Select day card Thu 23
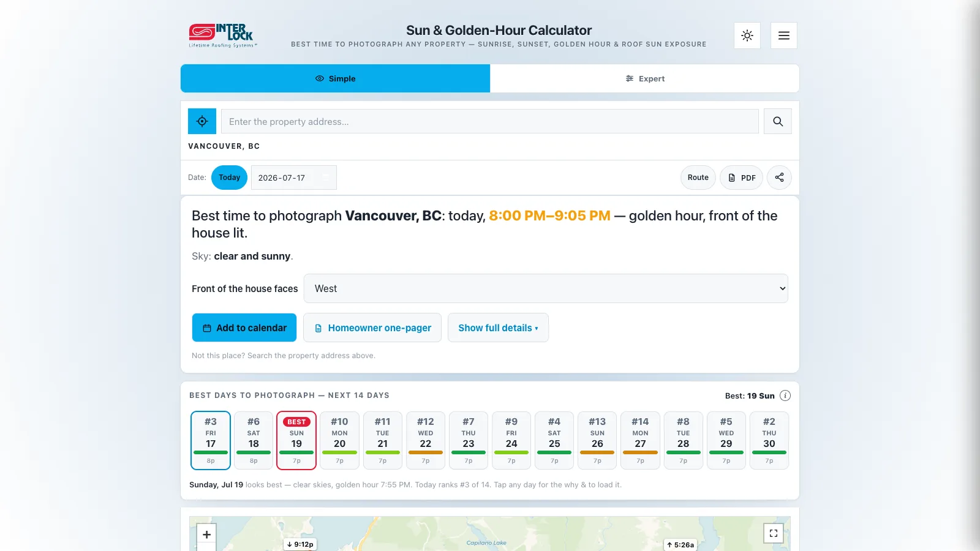980x551 pixels. (x=469, y=440)
